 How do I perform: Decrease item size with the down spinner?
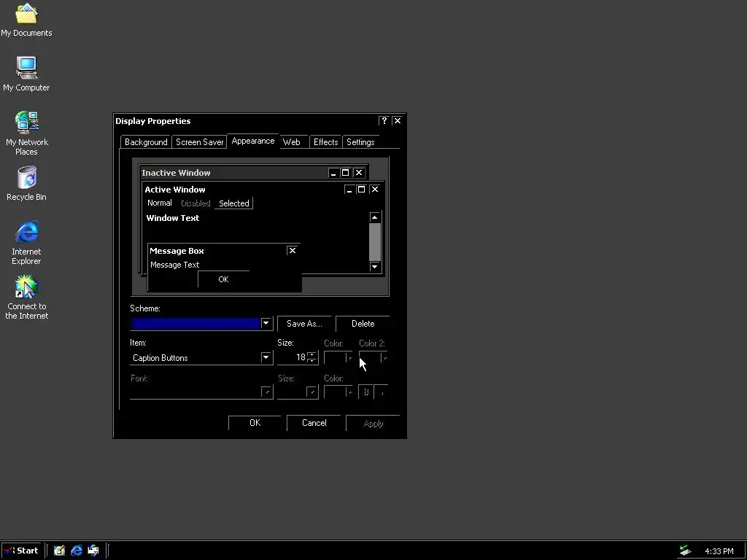312,361
